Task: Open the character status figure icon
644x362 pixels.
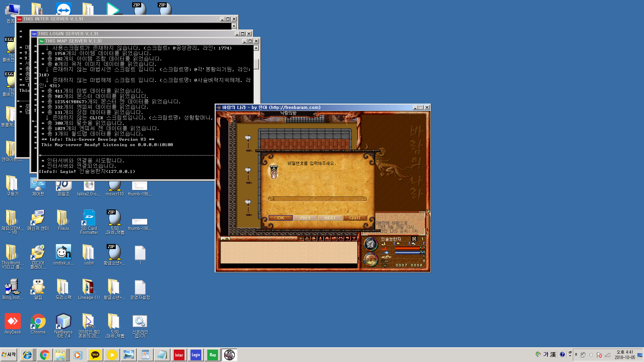Action: pyautogui.click(x=320, y=239)
